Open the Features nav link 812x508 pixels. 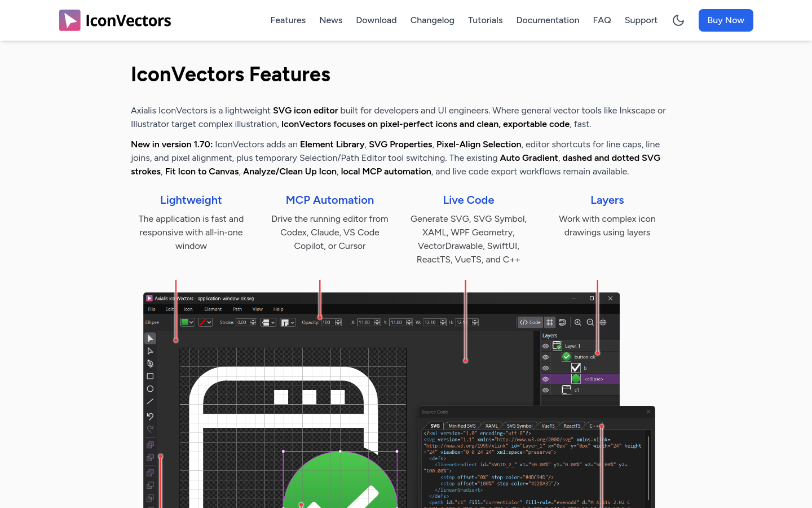(288, 20)
